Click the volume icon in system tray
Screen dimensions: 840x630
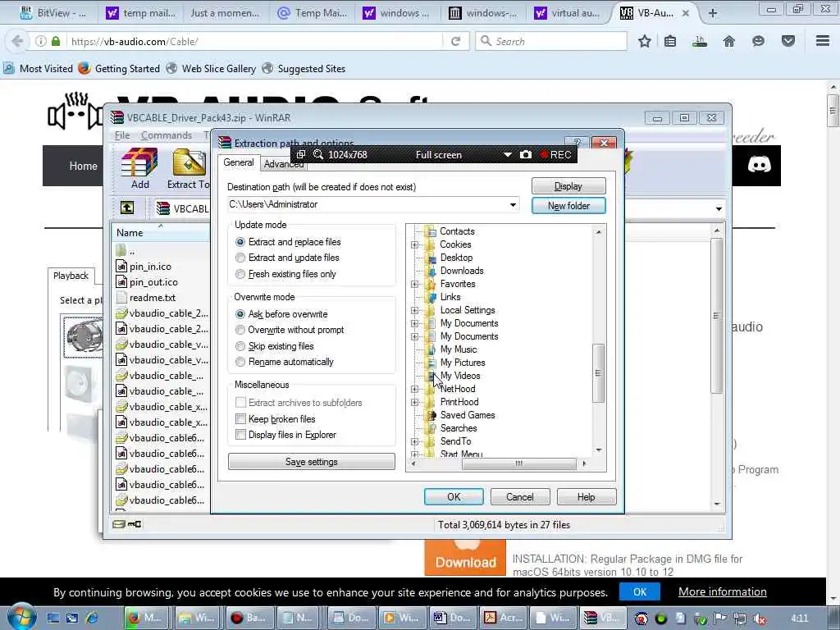[x=759, y=619]
